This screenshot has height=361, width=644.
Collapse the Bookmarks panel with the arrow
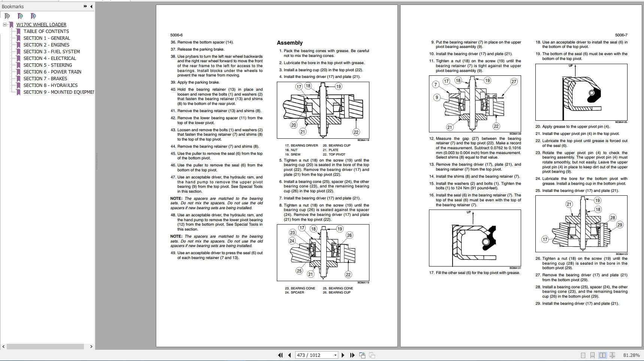(x=91, y=6)
